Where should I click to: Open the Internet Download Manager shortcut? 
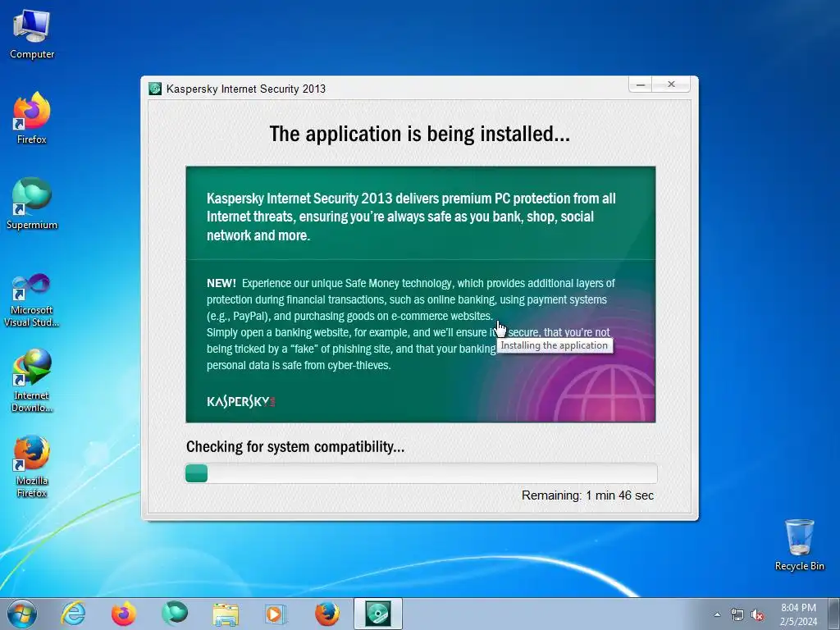[32, 381]
